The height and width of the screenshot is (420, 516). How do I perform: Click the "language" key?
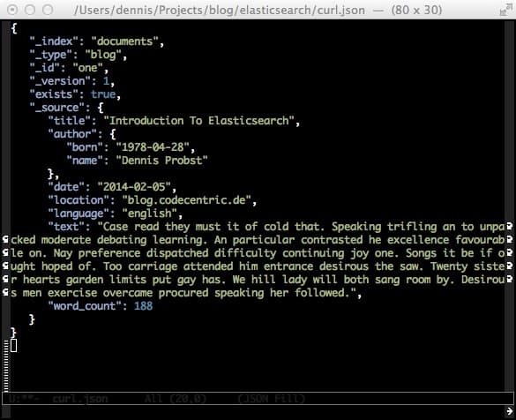(x=79, y=214)
